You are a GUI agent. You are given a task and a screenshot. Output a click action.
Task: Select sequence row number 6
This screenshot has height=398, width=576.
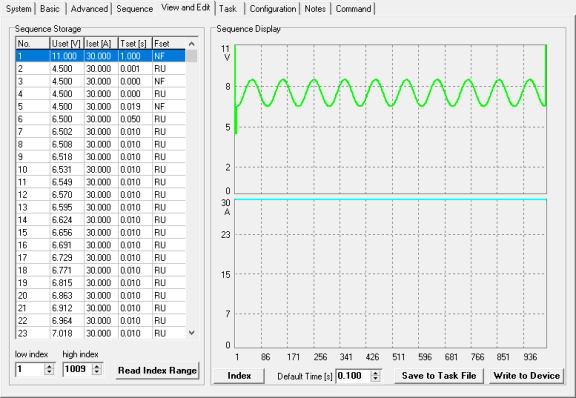pyautogui.click(x=101, y=119)
